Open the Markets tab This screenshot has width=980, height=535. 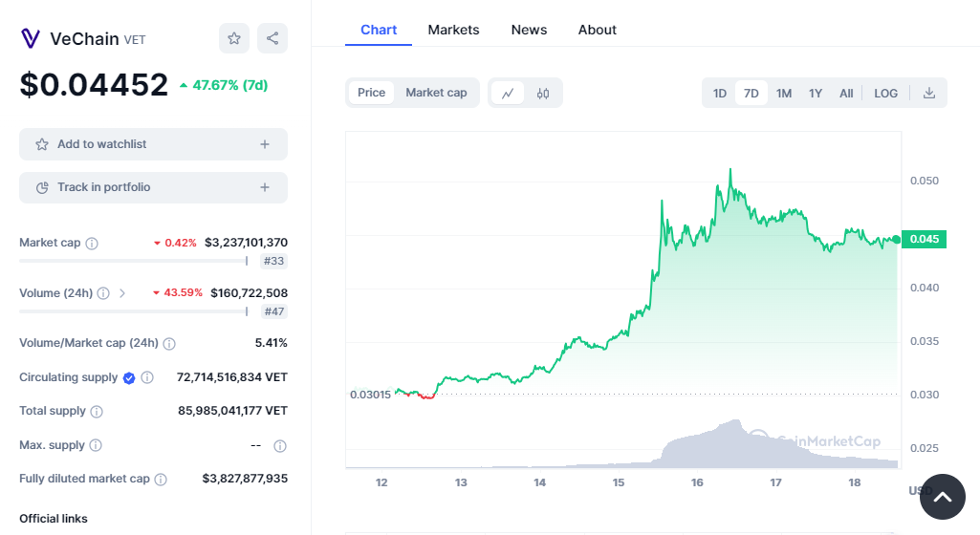pos(454,30)
